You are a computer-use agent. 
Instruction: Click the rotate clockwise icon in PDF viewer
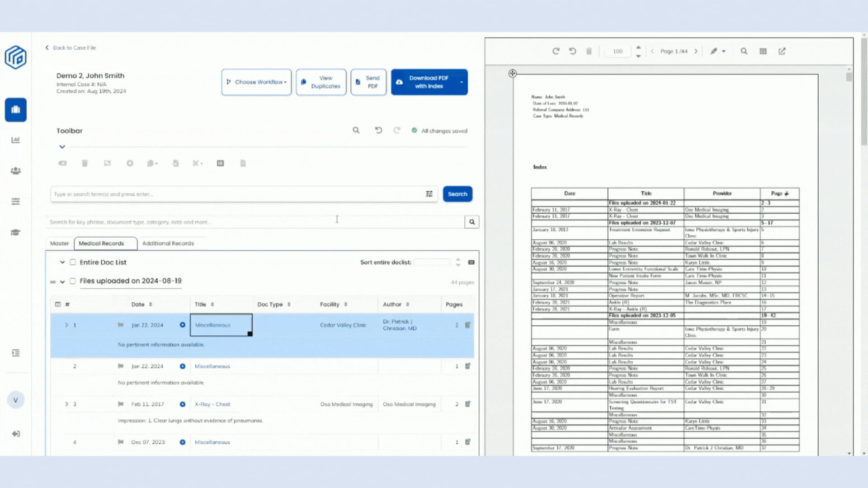[x=556, y=51]
